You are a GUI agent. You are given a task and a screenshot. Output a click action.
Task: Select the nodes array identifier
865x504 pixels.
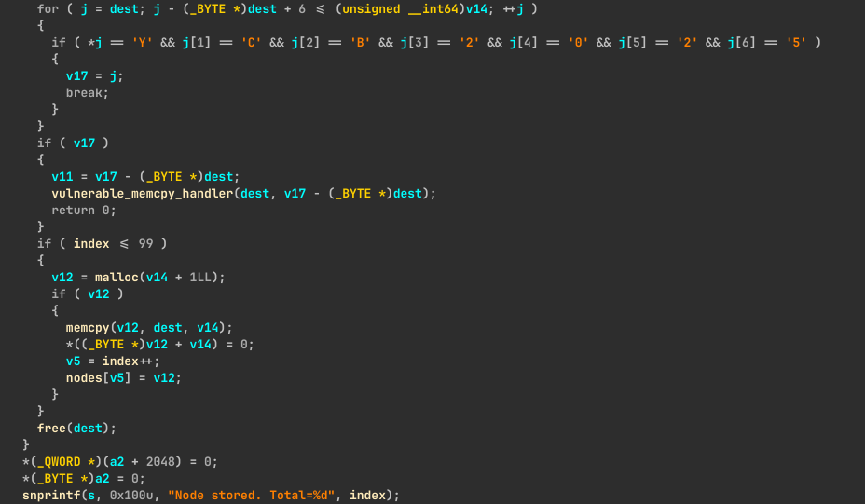[84, 377]
